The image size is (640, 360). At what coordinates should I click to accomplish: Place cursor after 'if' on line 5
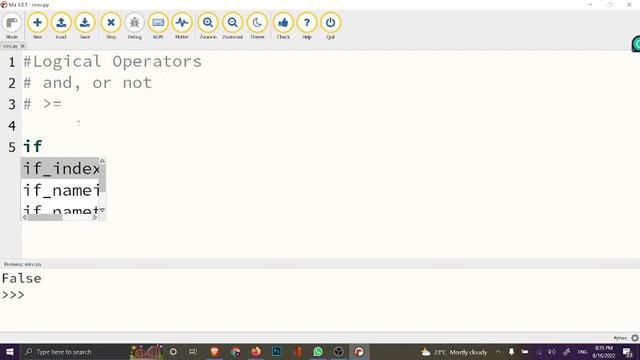point(43,146)
